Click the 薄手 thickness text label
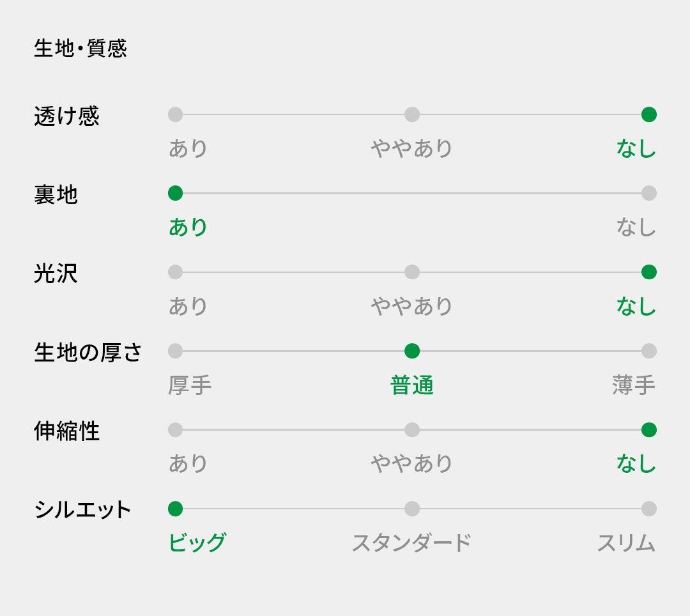 633,385
